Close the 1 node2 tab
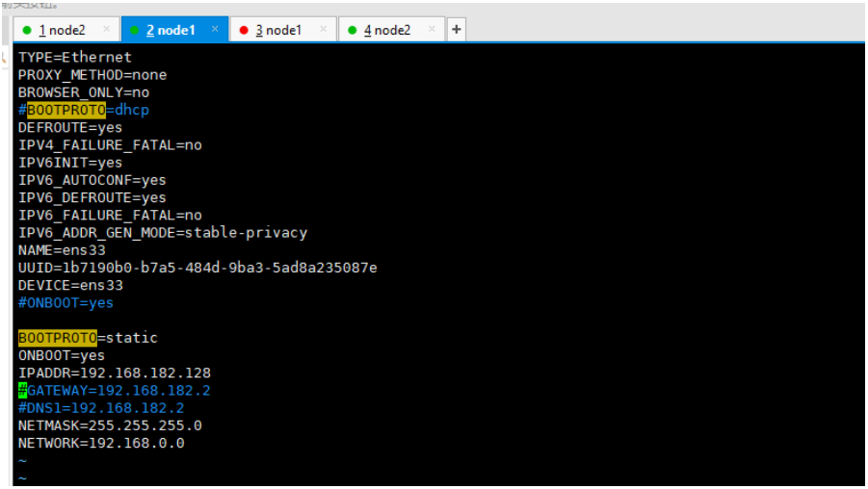 coord(106,29)
